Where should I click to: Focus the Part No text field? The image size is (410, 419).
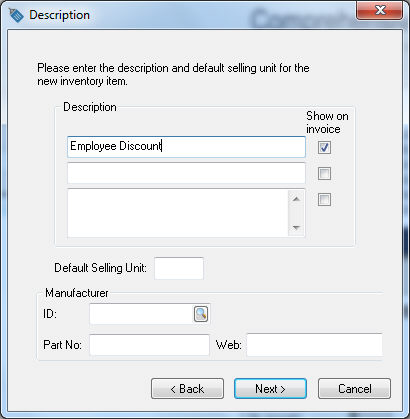coord(149,345)
